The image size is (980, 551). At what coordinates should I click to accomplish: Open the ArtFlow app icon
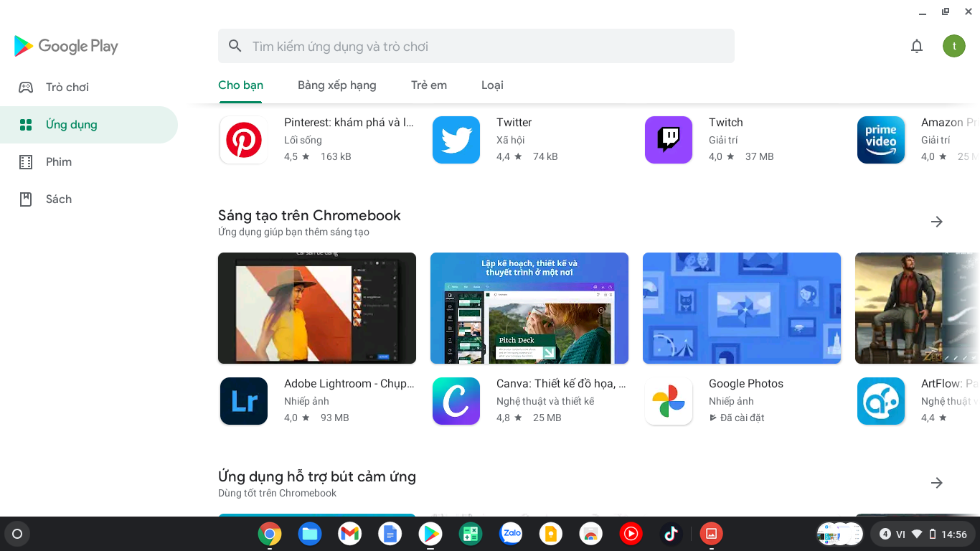[881, 401]
